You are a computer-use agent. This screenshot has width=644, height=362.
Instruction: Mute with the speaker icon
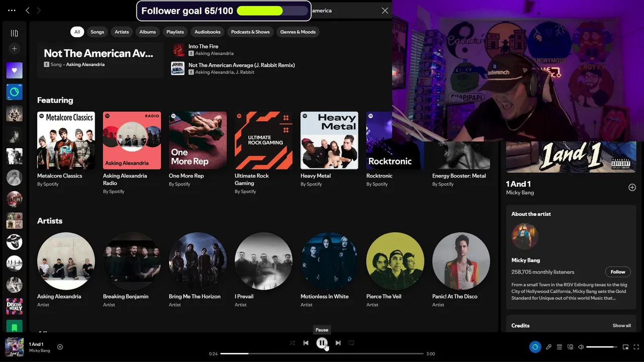coord(581,347)
